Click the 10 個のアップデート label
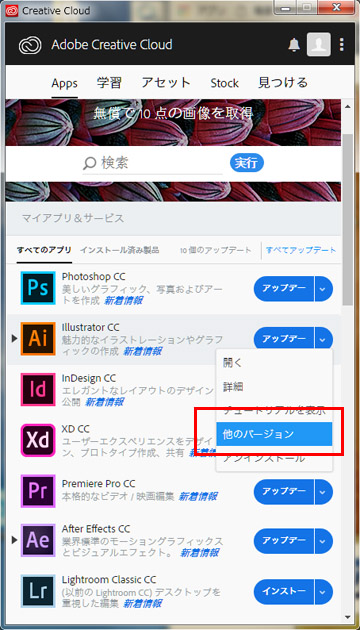 tap(215, 250)
